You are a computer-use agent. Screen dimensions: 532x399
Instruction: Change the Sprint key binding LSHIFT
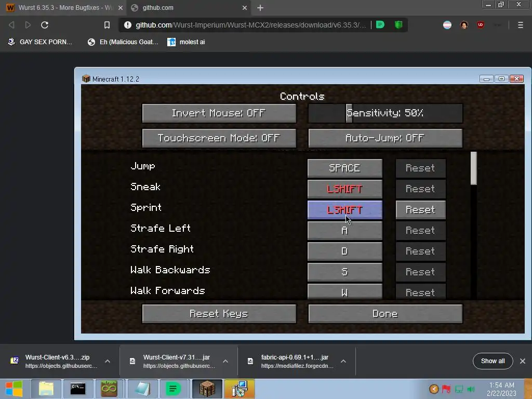pyautogui.click(x=345, y=210)
